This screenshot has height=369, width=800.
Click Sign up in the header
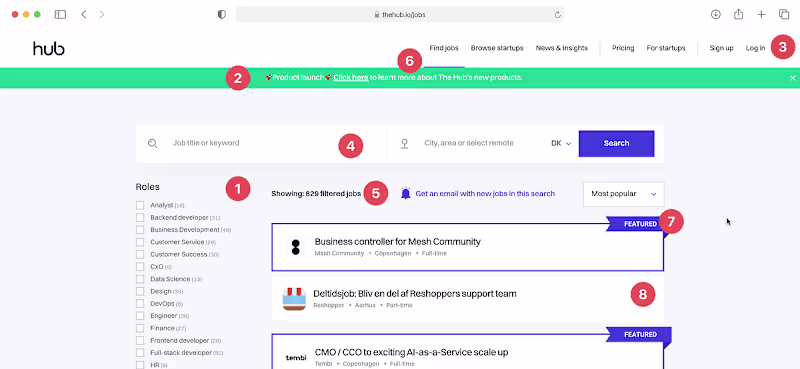(x=721, y=48)
